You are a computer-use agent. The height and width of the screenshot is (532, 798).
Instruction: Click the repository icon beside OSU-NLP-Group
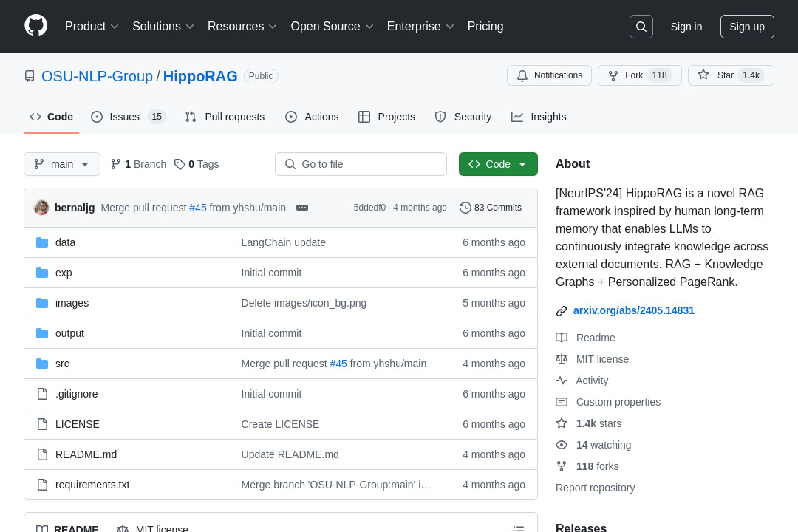(x=30, y=76)
